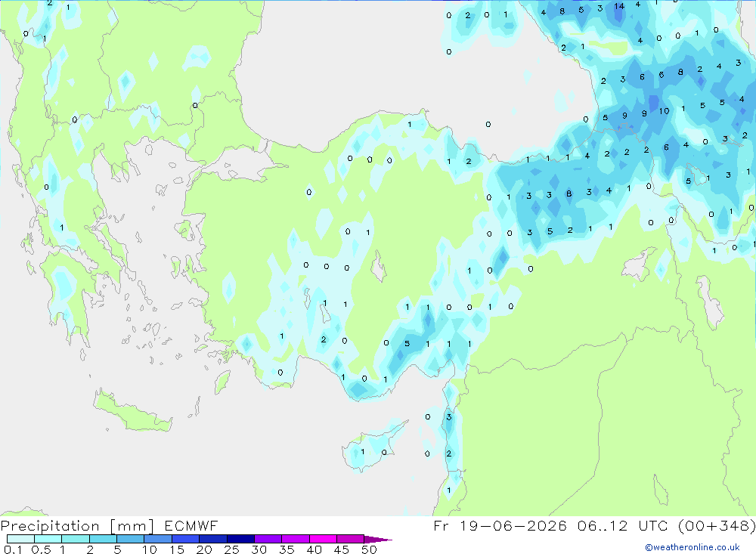Click the 0.1–0.5 mm palest cyan legend swatch

(20, 539)
